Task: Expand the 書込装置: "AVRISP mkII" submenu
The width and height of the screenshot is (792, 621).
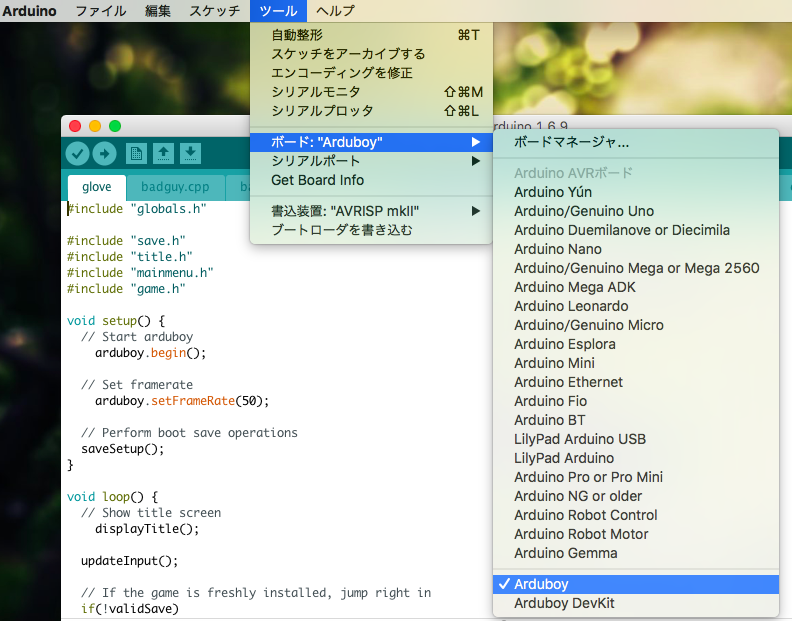Action: tap(371, 211)
